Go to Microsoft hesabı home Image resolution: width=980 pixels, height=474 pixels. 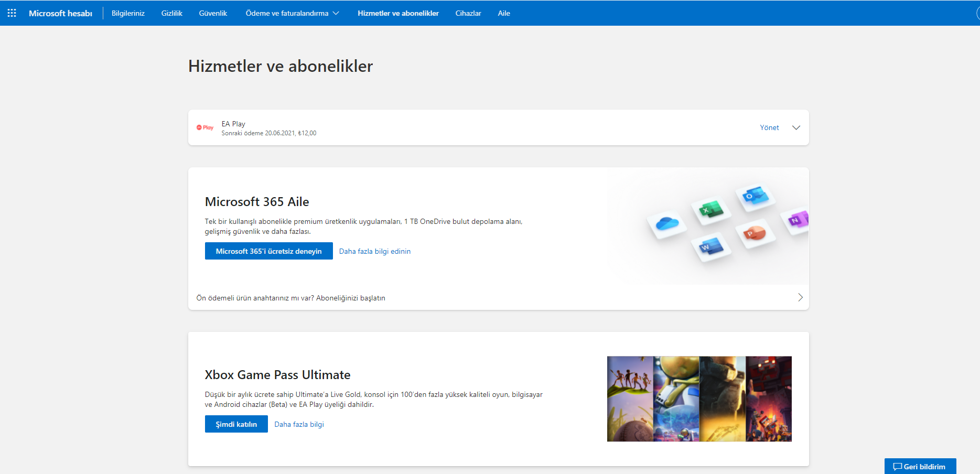[60, 13]
